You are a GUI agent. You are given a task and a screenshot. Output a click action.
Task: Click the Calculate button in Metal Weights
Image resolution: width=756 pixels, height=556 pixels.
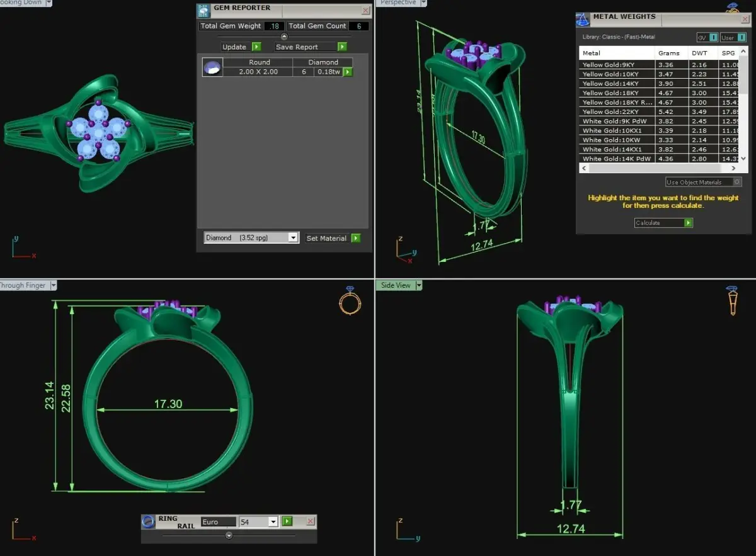coord(660,223)
